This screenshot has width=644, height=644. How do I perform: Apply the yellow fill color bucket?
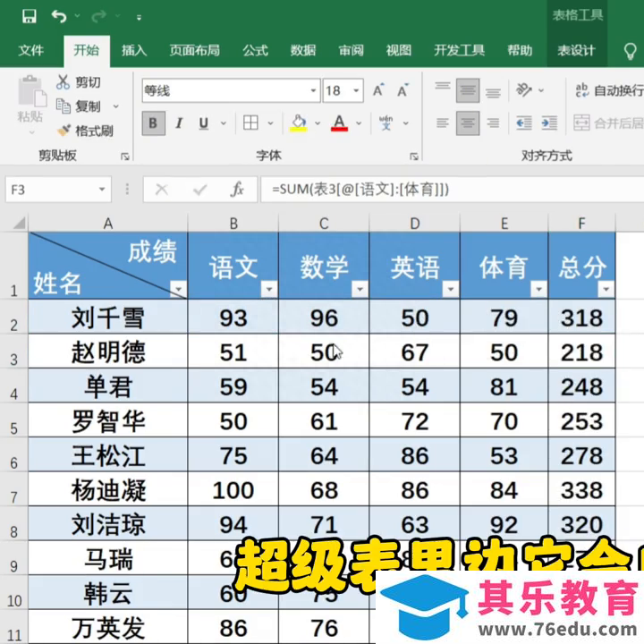tap(299, 123)
